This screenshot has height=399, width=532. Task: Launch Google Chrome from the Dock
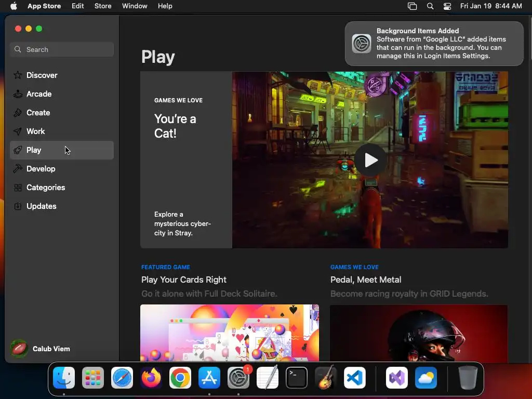pyautogui.click(x=180, y=378)
